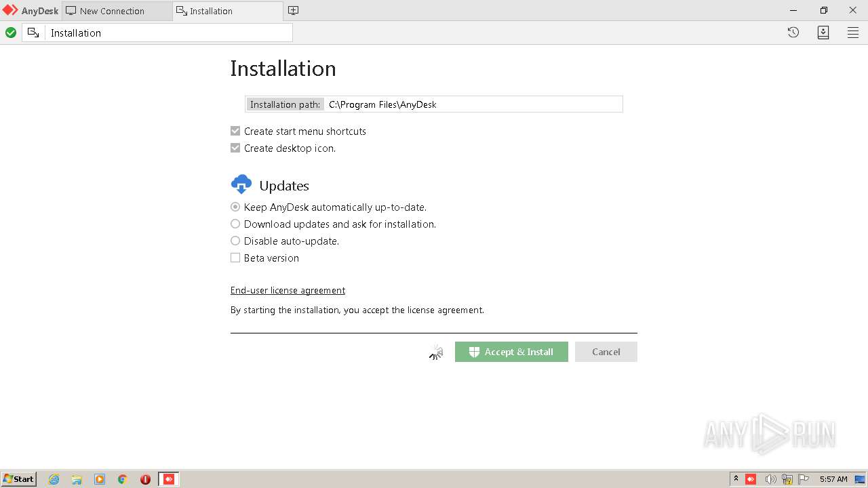Screen dimensions: 868x488
Task: Click the network tray icon
Action: 787,479
